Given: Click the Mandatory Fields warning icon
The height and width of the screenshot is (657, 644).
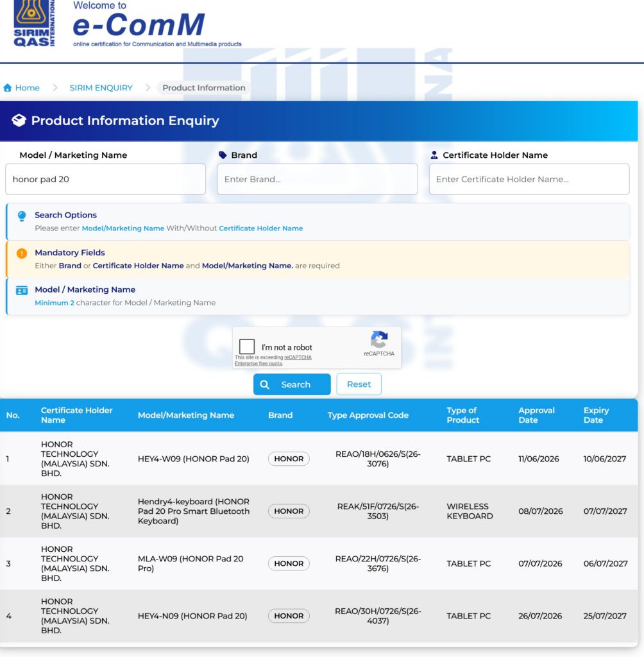Looking at the screenshot, I should pyautogui.click(x=22, y=253).
